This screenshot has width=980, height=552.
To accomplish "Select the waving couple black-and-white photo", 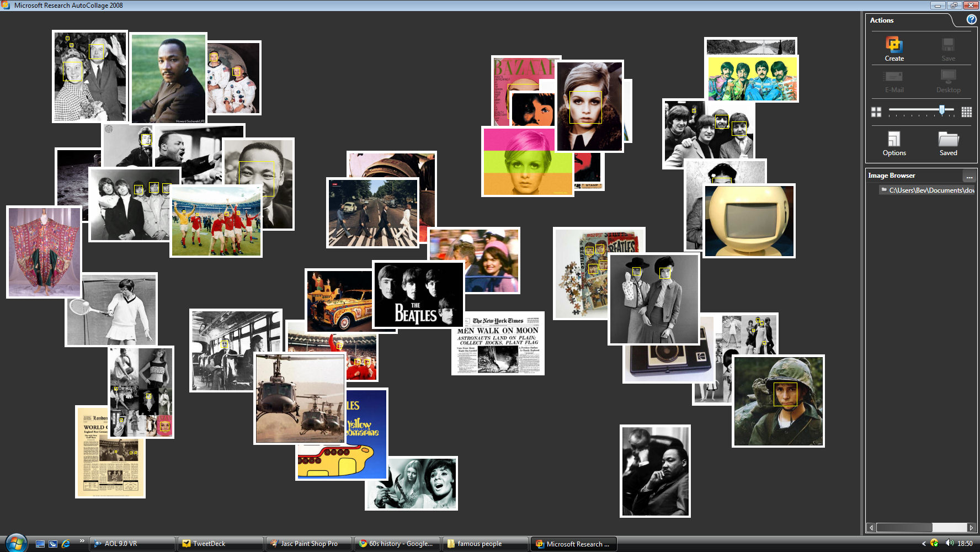I will pos(90,76).
